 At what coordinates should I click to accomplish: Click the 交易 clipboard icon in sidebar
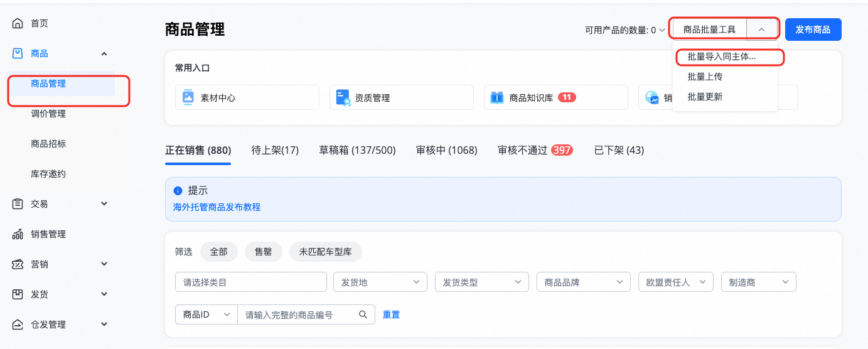tap(18, 204)
